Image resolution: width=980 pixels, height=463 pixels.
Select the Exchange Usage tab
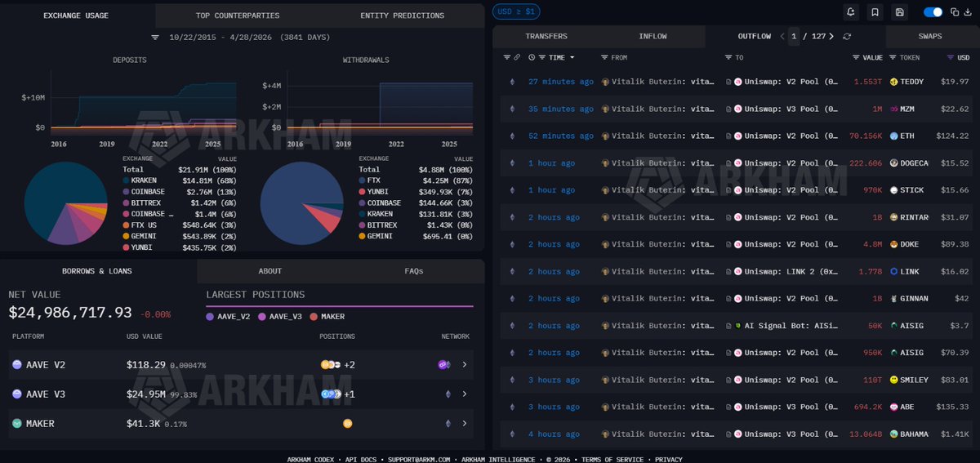tap(76, 16)
